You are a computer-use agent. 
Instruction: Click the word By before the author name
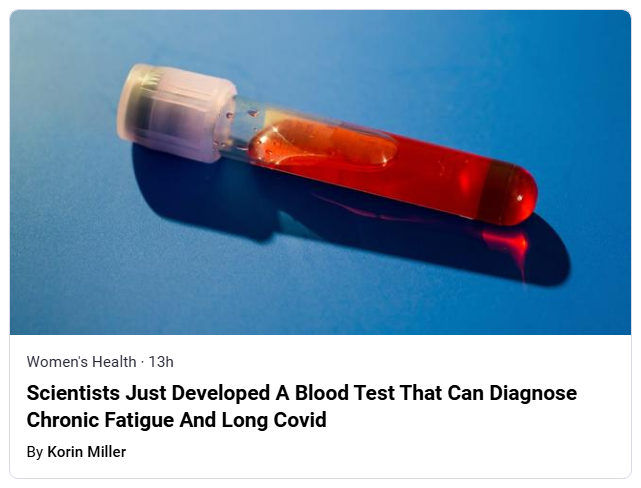point(35,452)
